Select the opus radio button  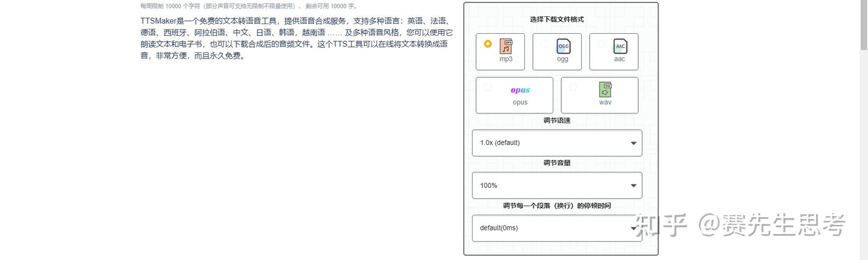click(488, 87)
